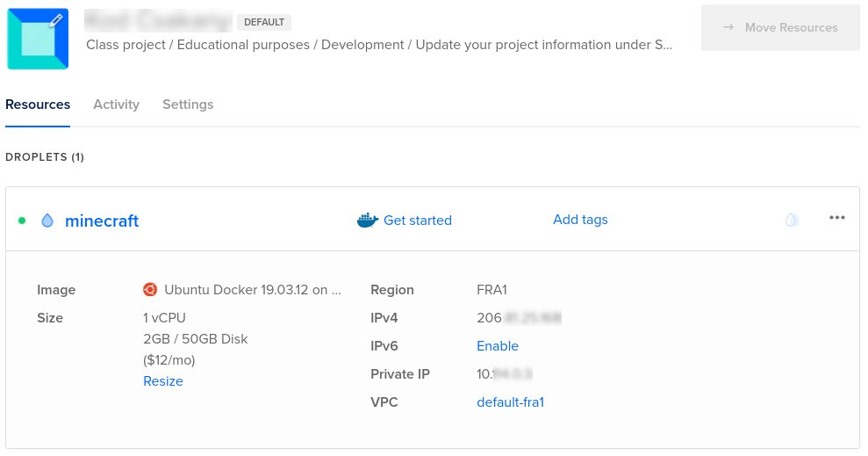Click the 2GB / 50GB Disk text

(196, 339)
